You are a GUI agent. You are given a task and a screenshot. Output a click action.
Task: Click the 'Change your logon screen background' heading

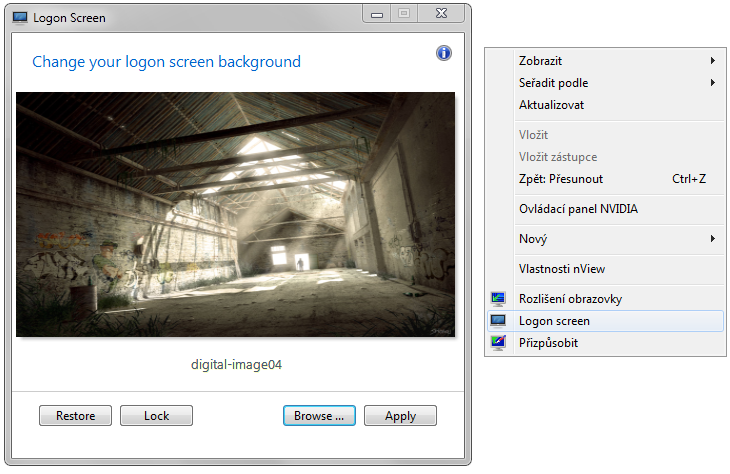click(166, 61)
